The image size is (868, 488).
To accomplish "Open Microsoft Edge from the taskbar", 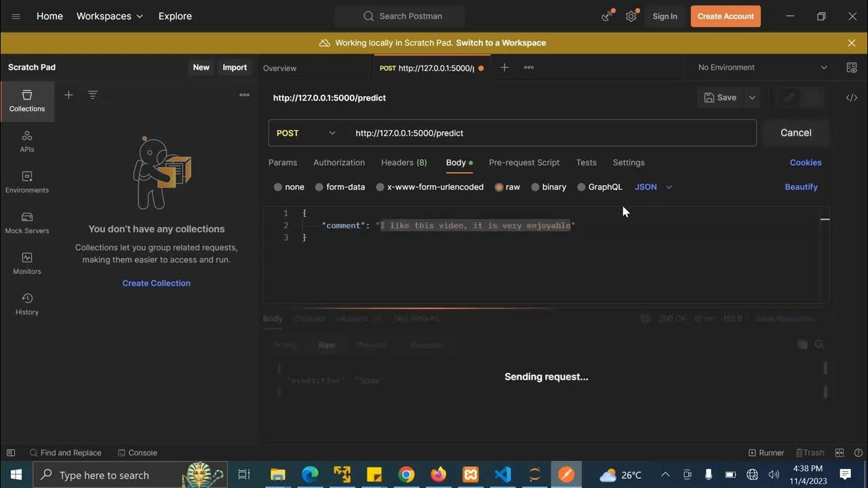I will coord(310,474).
